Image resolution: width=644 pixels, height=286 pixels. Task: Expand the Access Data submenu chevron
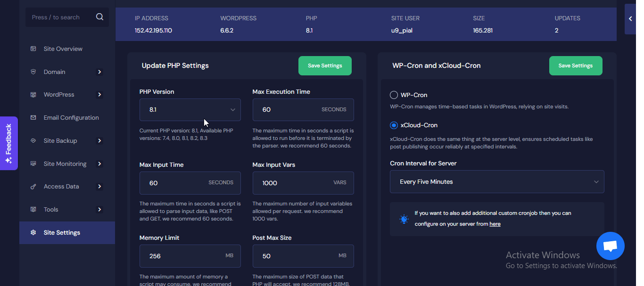pyautogui.click(x=99, y=187)
